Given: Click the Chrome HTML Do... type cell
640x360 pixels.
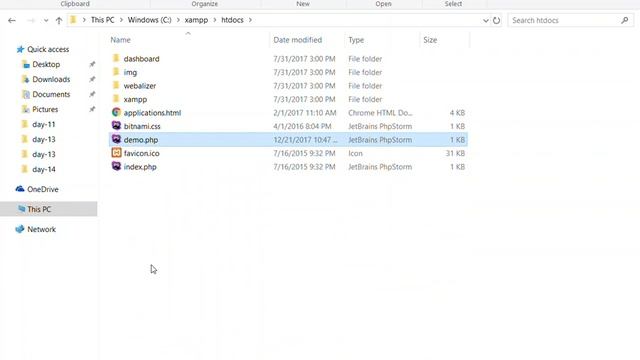Looking at the screenshot, I should (380, 113).
